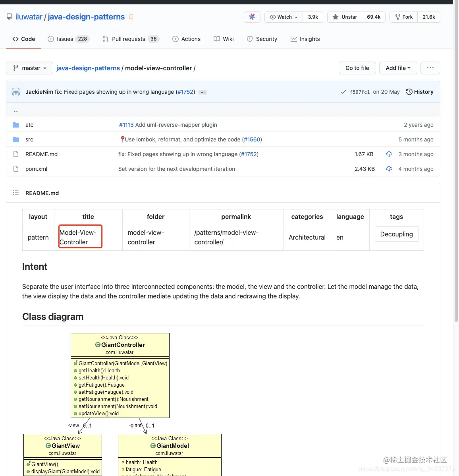Open the Add file dropdown
This screenshot has height=476, width=459.
tap(398, 68)
